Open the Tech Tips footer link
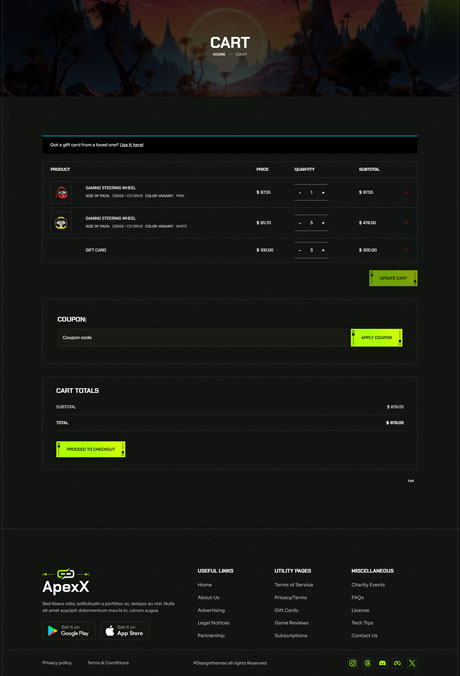460x676 pixels. 362,623
